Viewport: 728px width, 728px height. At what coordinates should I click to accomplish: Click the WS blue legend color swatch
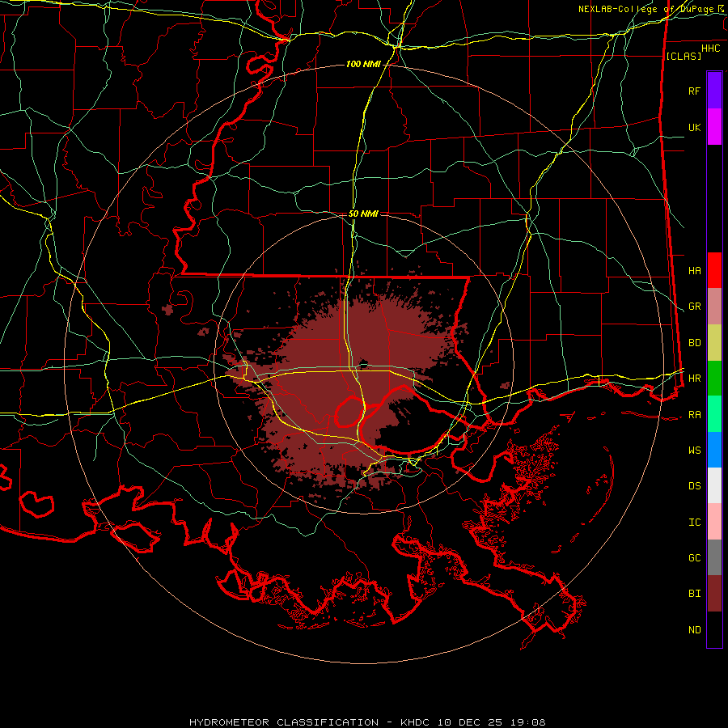tap(714, 450)
